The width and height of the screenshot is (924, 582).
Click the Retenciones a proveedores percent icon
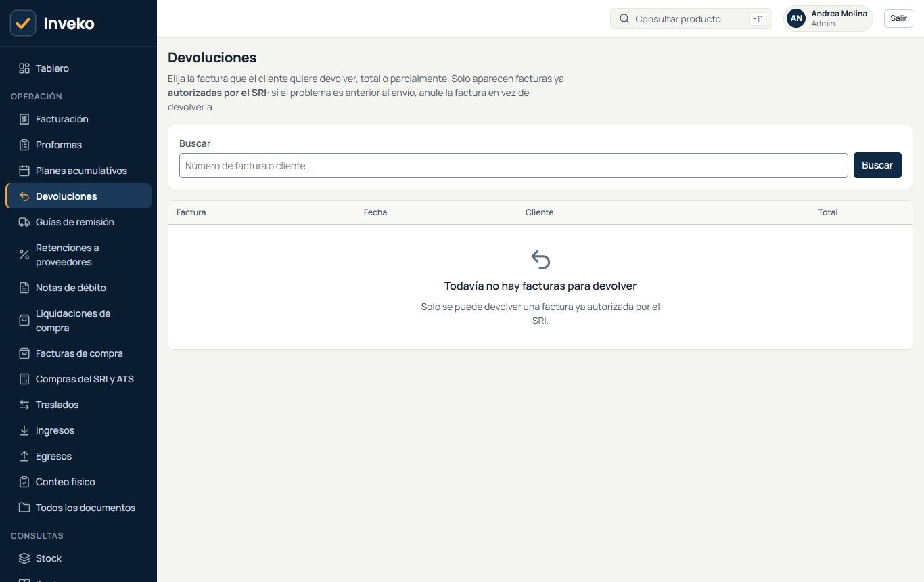point(24,254)
